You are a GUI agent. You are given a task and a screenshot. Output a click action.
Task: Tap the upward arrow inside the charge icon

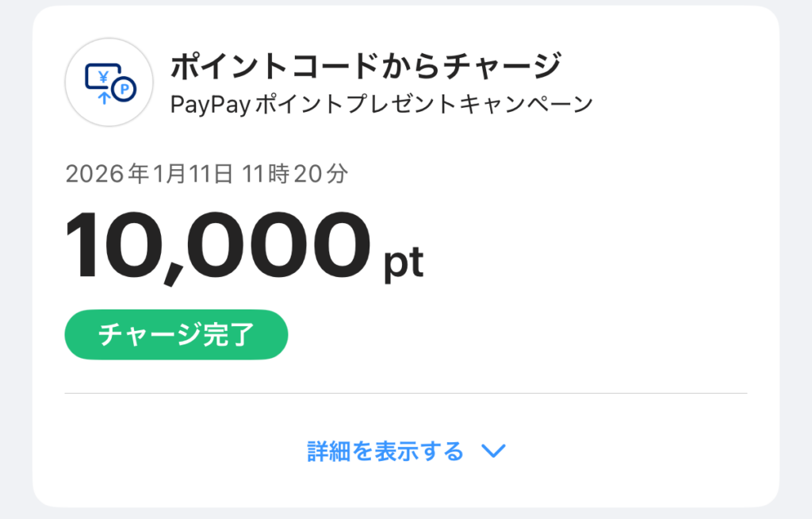tap(105, 97)
